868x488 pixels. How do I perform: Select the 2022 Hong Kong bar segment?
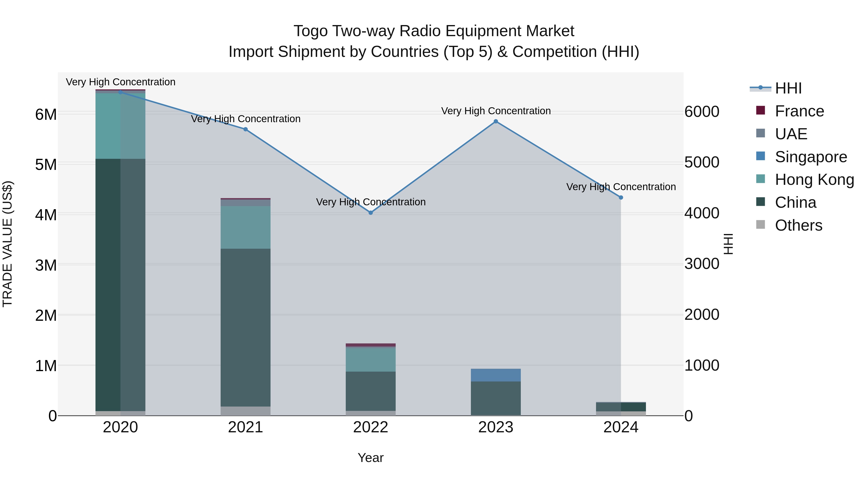coord(371,360)
